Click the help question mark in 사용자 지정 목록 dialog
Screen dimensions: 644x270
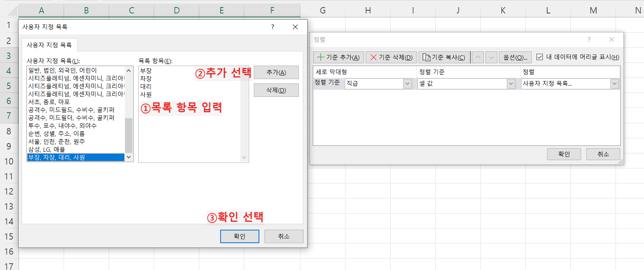click(x=272, y=27)
